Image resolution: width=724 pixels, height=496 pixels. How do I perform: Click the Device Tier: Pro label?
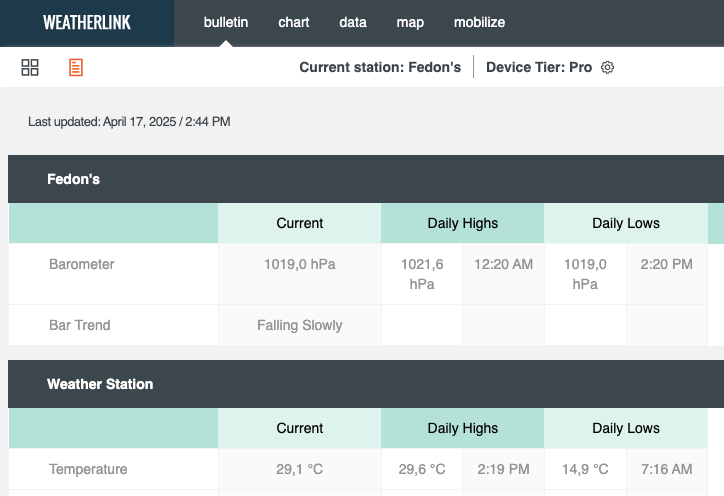click(x=539, y=67)
